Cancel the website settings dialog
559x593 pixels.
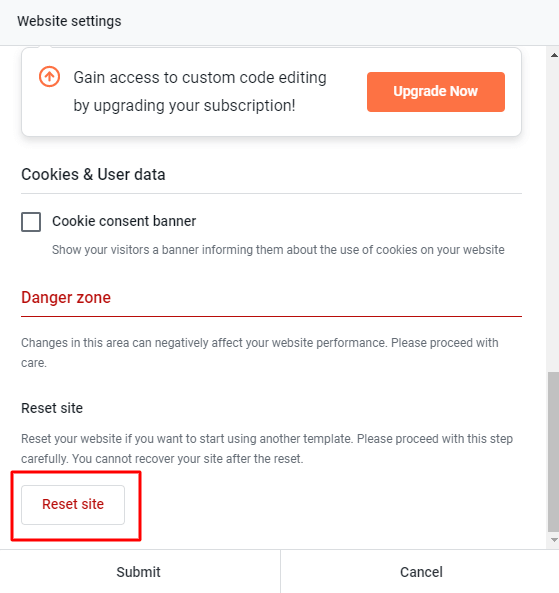point(421,572)
